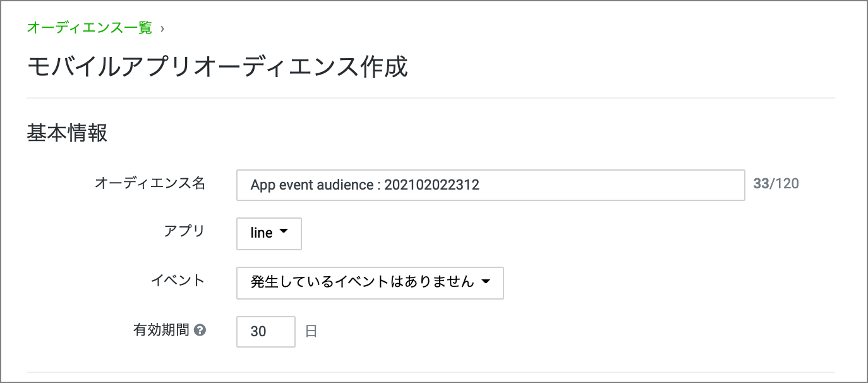The image size is (868, 383).
Task: Click the caret arrow in the イベント dropdown
Action: click(485, 282)
